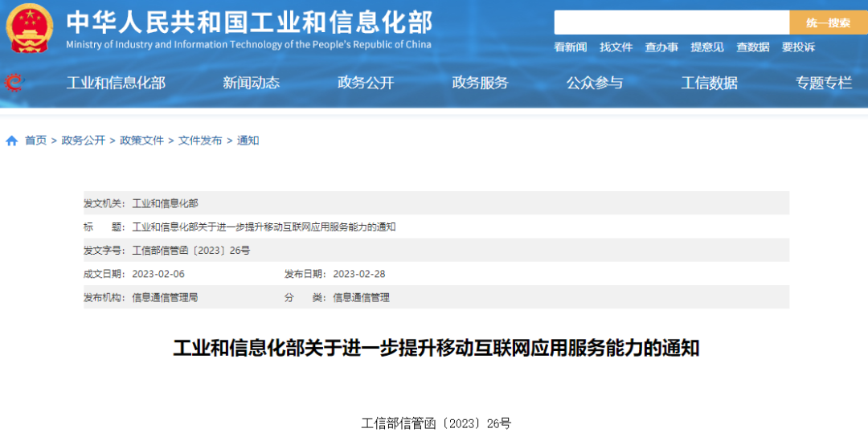Click 文件发布 in the breadcrumb
868x445 pixels.
[200, 141]
